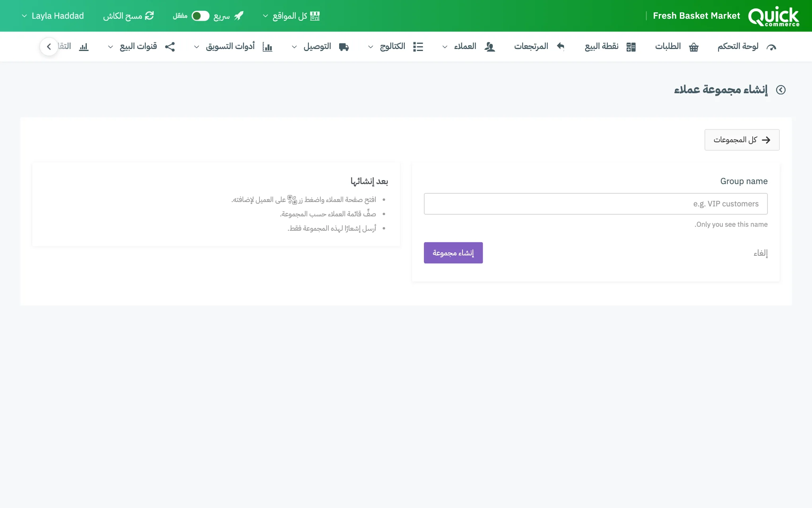Click the العملاء customers menu label

465,47
